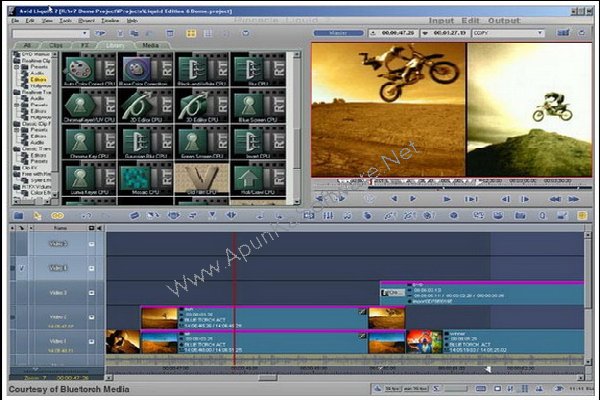This screenshot has width=600, height=400.
Task: Step one frame backward in viewer
Action: point(505,199)
